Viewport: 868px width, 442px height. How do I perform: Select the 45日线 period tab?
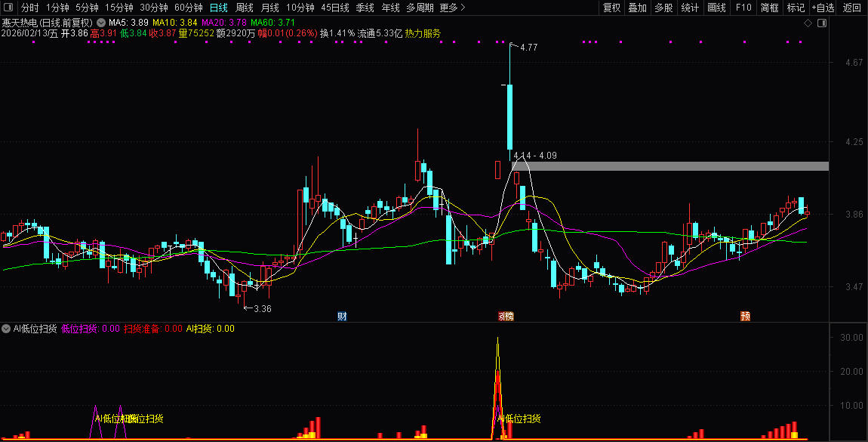coord(335,8)
